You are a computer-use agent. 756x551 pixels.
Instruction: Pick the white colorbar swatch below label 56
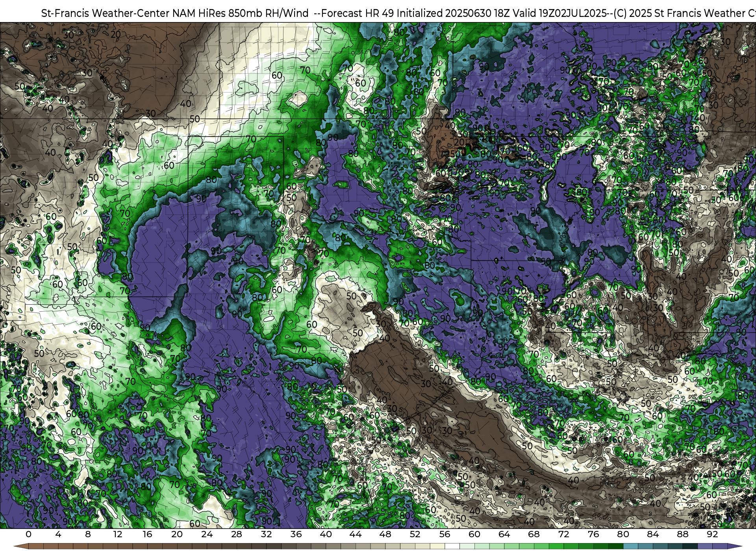coord(452,546)
